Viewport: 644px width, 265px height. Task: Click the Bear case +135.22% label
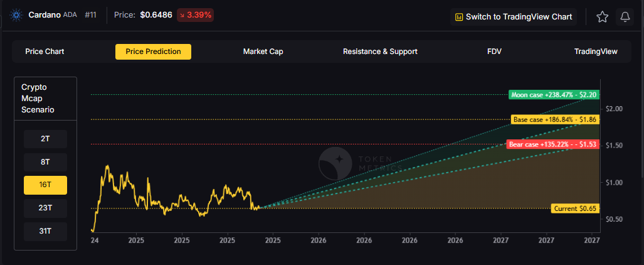coord(553,144)
